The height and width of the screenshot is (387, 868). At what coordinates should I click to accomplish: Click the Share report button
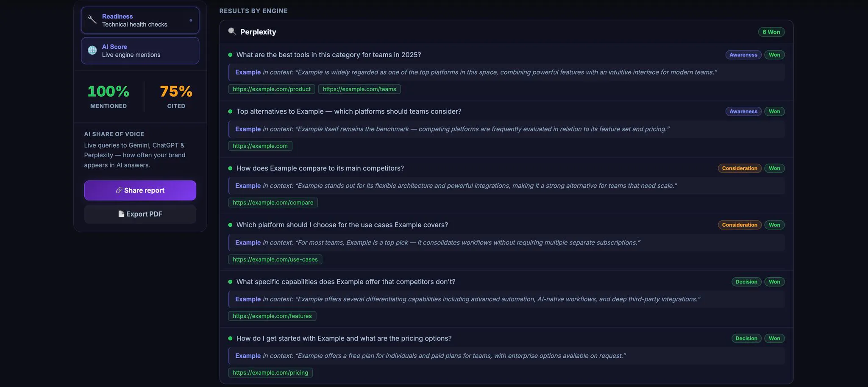point(140,190)
